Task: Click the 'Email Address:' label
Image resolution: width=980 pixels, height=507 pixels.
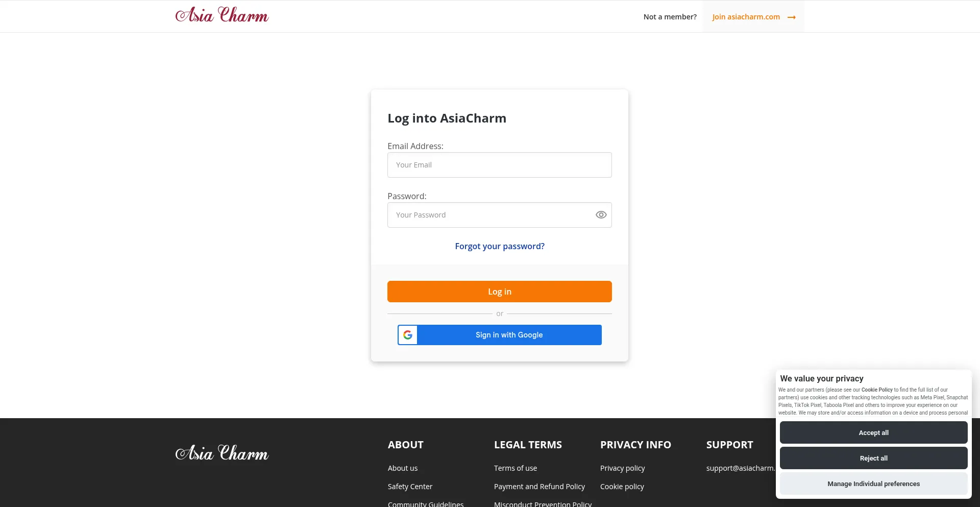Action: 415,146
